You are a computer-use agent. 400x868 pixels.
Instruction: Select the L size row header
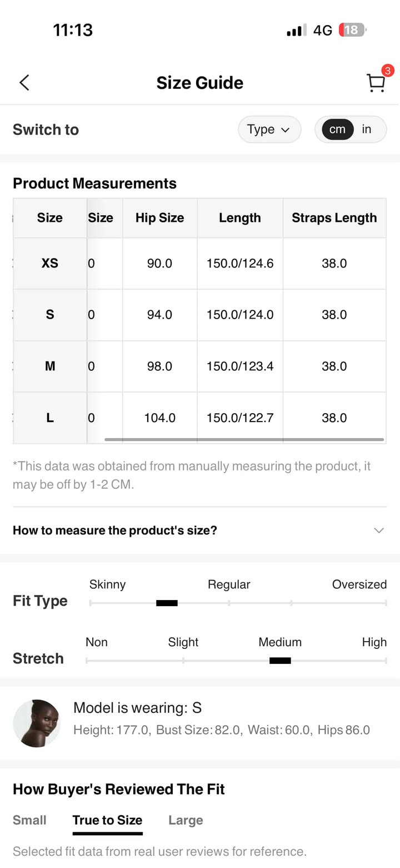tap(50, 418)
